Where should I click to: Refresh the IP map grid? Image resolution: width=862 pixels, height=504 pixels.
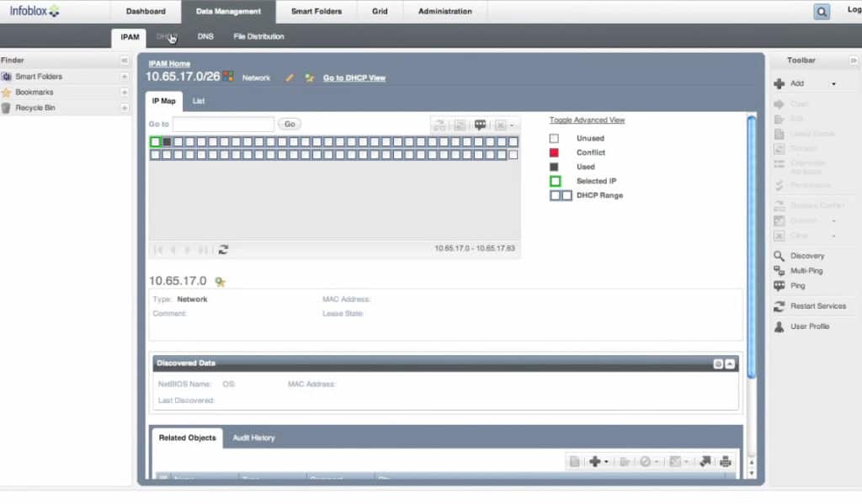[x=223, y=250]
